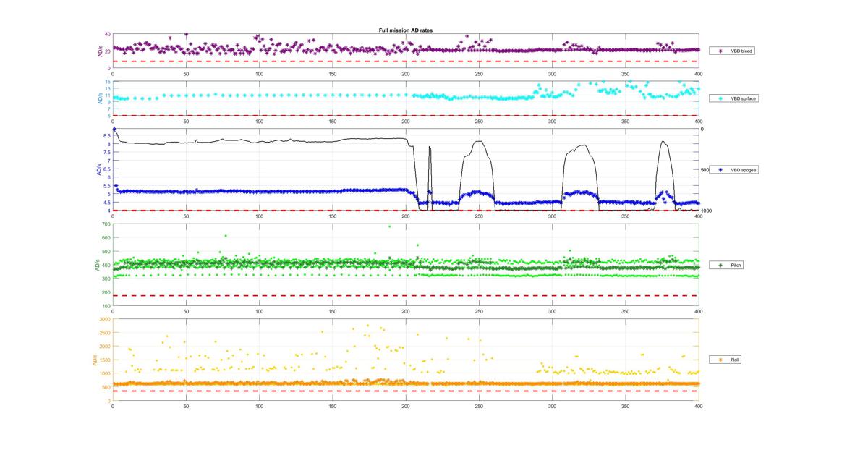Click the y-axis tick '600' on Pitch plot
Screen dimensions: 868x450
coord(106,238)
